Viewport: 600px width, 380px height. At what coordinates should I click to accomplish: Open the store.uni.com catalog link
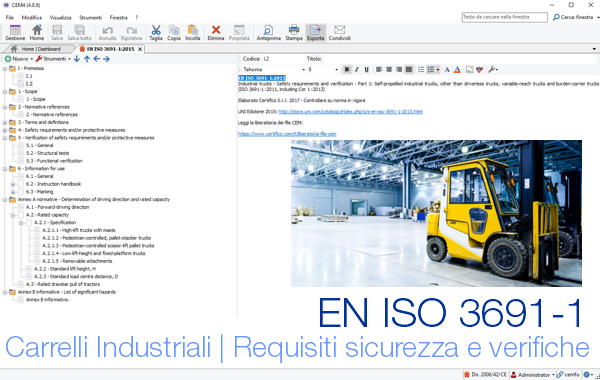(350, 112)
